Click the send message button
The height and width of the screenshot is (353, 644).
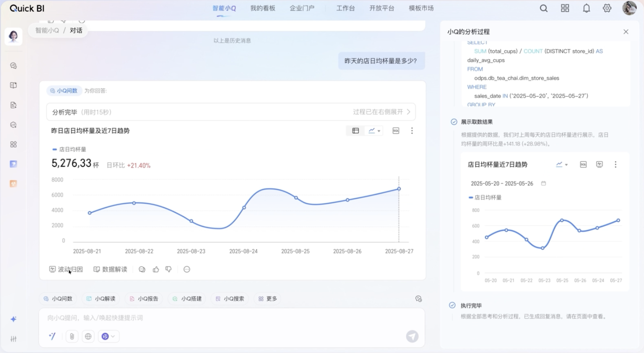coord(412,336)
